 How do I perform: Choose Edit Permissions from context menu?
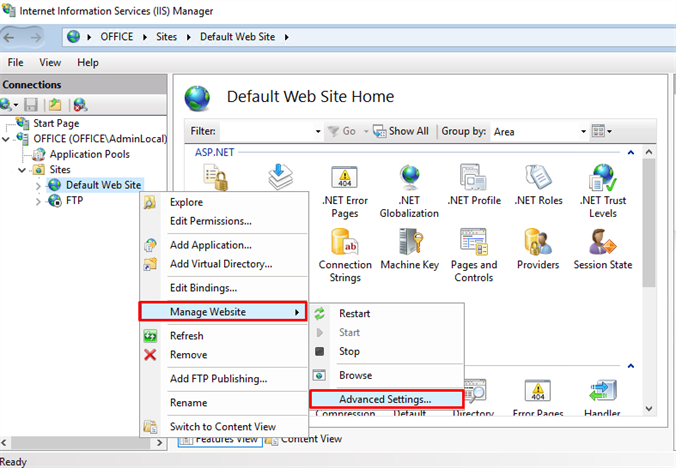(x=224, y=221)
